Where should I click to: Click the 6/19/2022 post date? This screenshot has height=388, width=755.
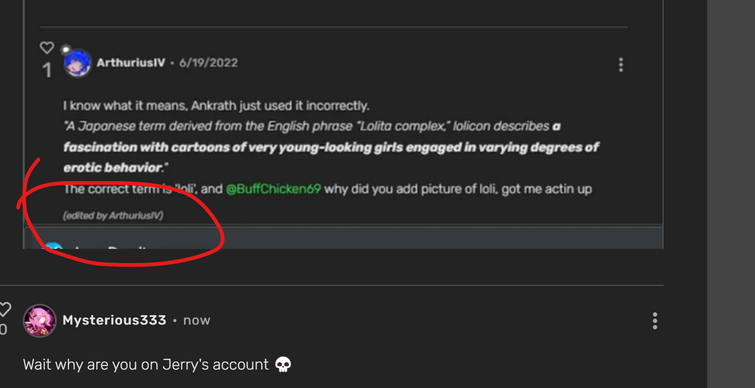pos(208,63)
